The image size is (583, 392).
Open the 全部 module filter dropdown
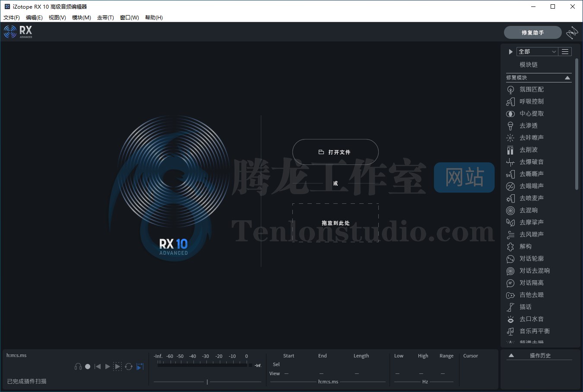coord(537,52)
